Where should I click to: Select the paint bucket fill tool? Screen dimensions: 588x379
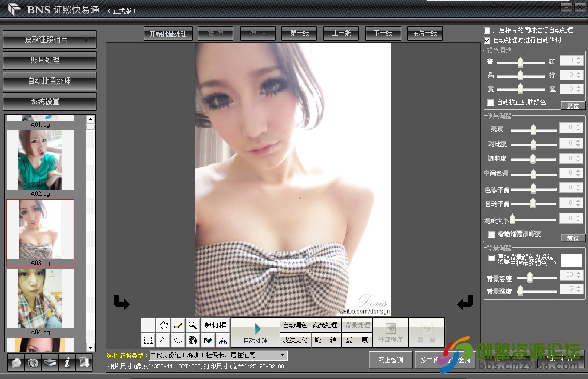(208, 340)
